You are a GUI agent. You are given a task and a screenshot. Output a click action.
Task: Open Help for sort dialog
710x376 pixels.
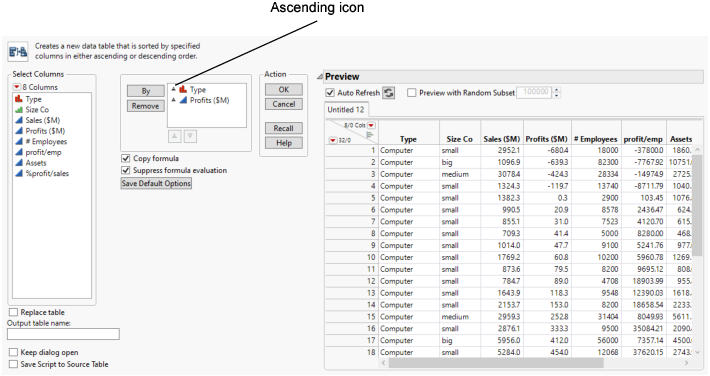click(x=284, y=143)
